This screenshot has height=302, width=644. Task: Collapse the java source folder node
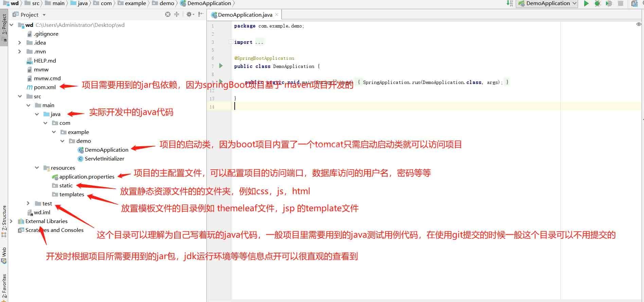coord(37,114)
